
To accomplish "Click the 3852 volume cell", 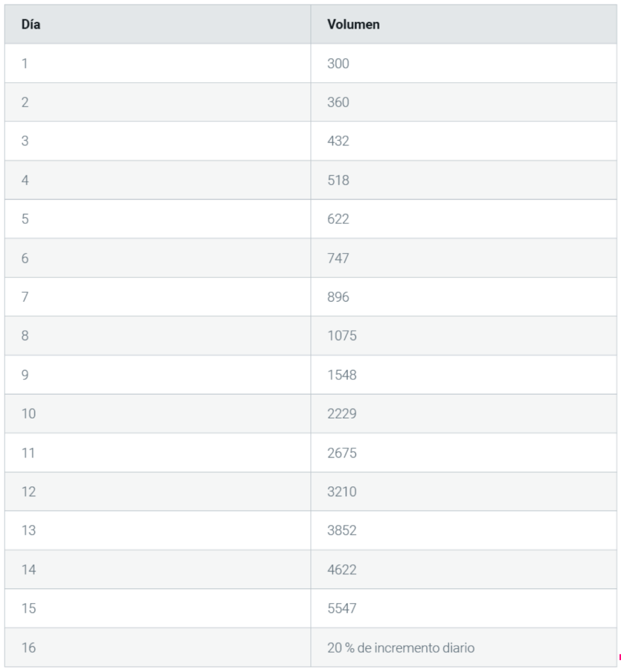I will click(464, 530).
